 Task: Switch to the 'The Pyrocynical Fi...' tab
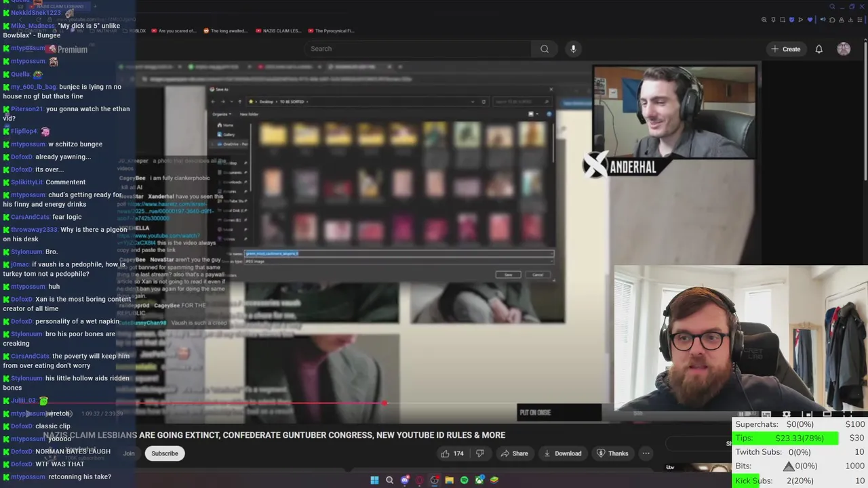pos(331,30)
